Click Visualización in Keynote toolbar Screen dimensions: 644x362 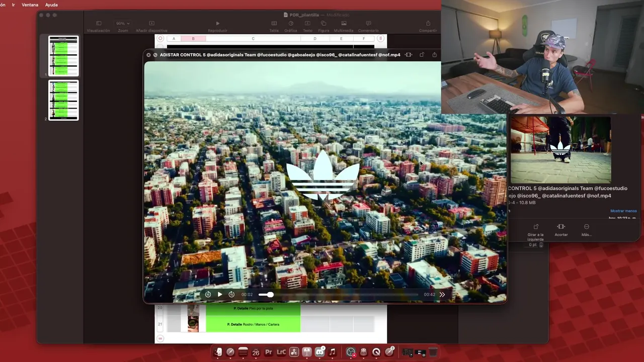click(x=98, y=27)
